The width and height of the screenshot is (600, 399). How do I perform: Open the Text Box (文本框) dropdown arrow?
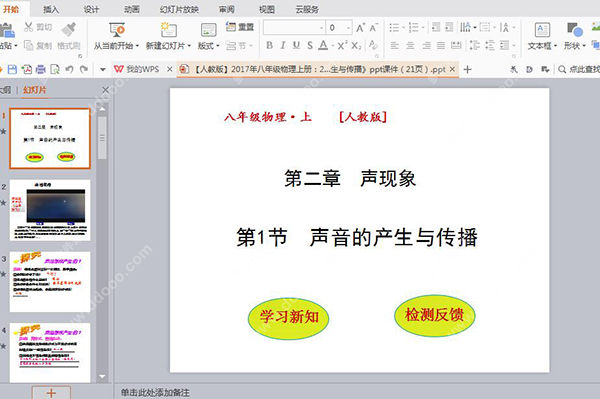pyautogui.click(x=555, y=46)
